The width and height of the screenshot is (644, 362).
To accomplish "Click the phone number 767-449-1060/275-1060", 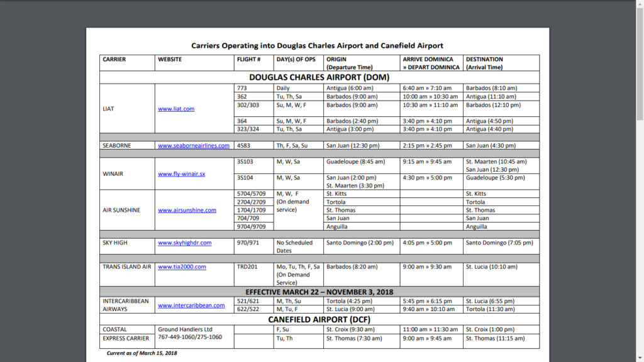I will click(x=190, y=337).
